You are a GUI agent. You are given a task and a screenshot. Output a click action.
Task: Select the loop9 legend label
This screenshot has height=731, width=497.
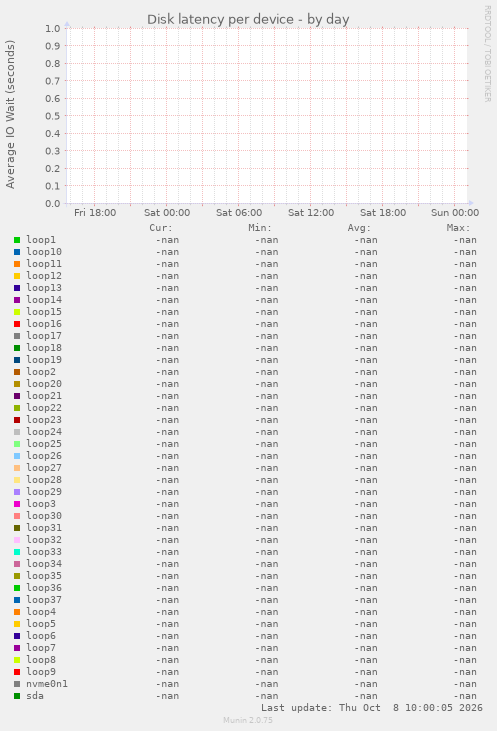(41, 672)
